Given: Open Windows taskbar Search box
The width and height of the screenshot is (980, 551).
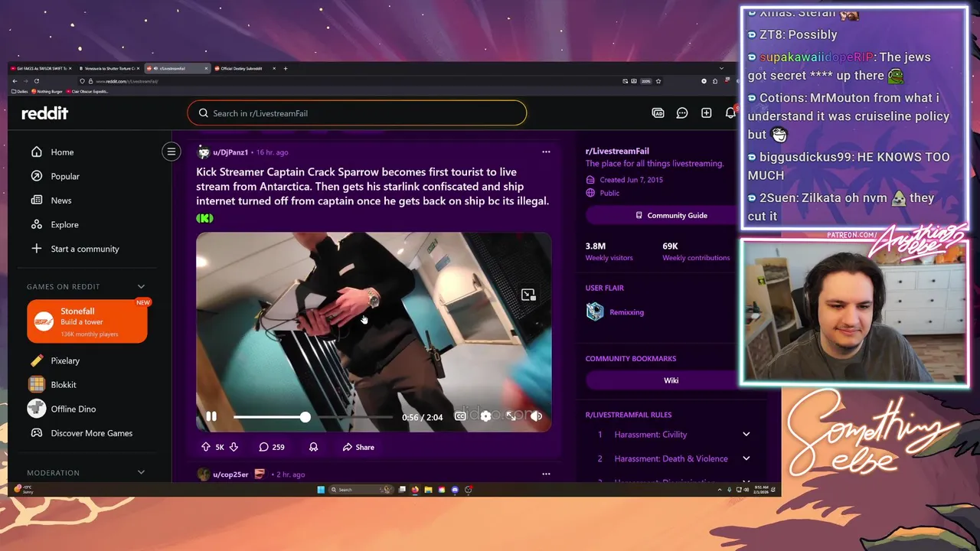Looking at the screenshot, I should 360,490.
